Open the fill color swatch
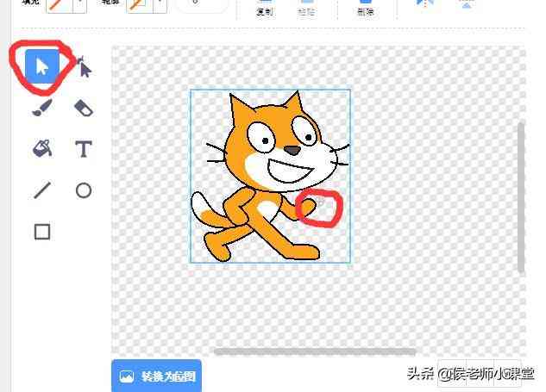The height and width of the screenshot is (392, 546). [x=60, y=5]
